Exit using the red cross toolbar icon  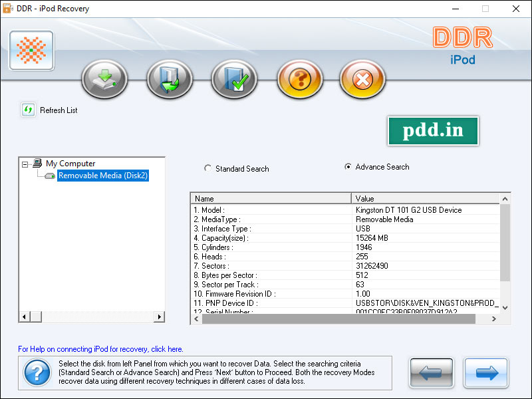pyautogui.click(x=362, y=78)
